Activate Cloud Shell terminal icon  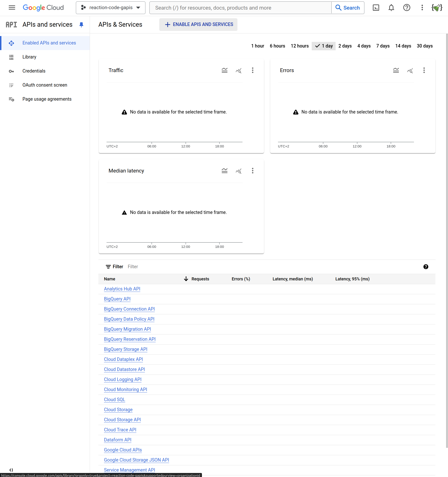point(376,8)
